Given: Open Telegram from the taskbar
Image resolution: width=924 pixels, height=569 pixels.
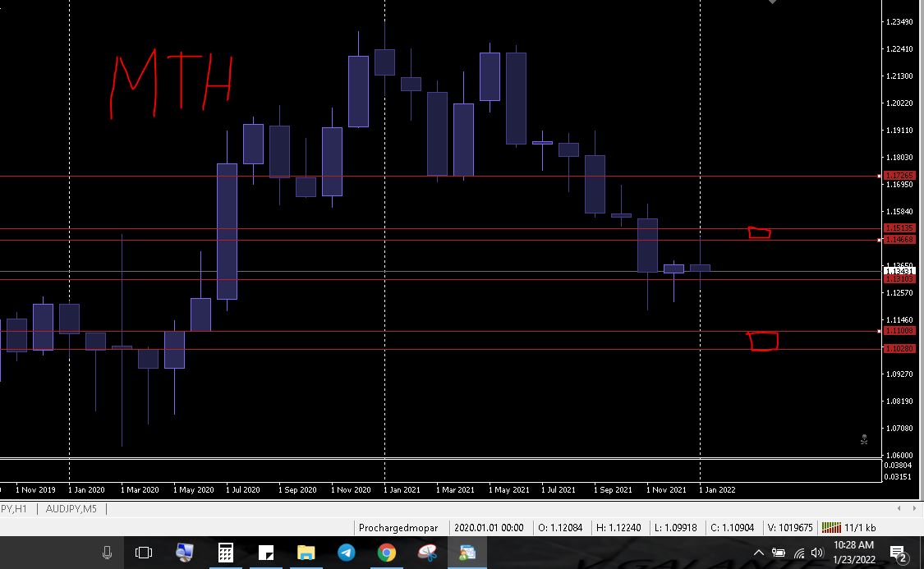Looking at the screenshot, I should click(x=347, y=553).
